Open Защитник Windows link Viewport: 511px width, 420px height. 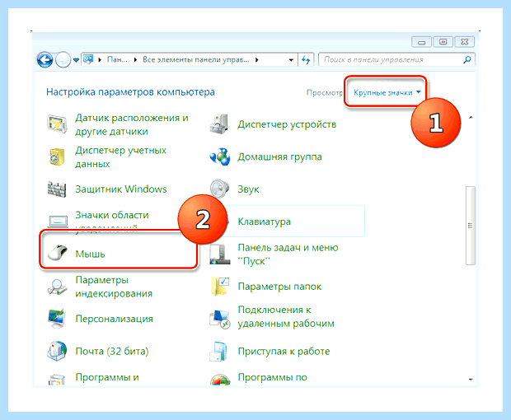point(121,189)
